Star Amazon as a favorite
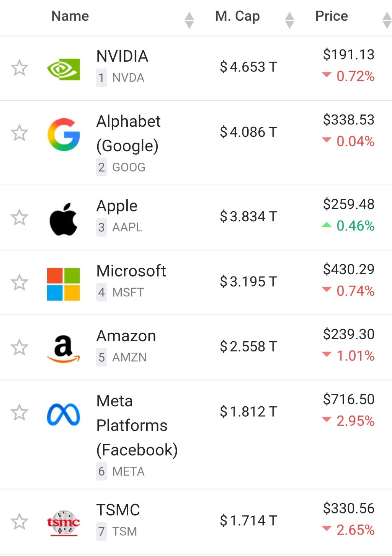This screenshot has height=556, width=392. [x=19, y=348]
